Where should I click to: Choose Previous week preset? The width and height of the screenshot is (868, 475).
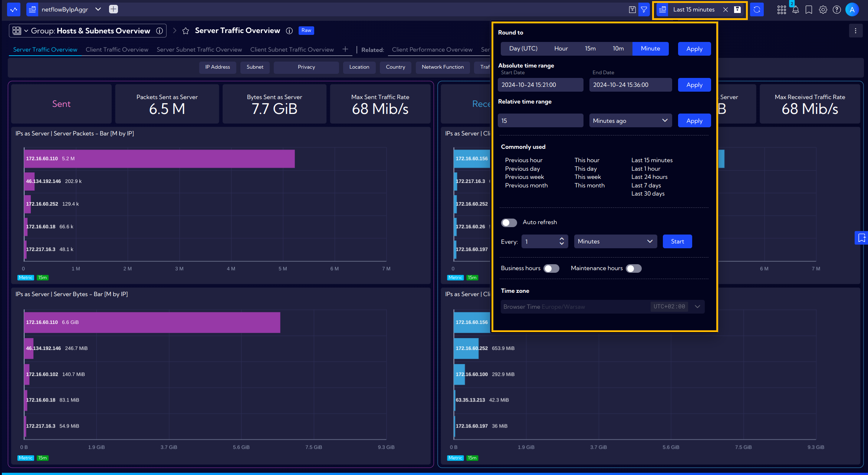click(x=525, y=177)
